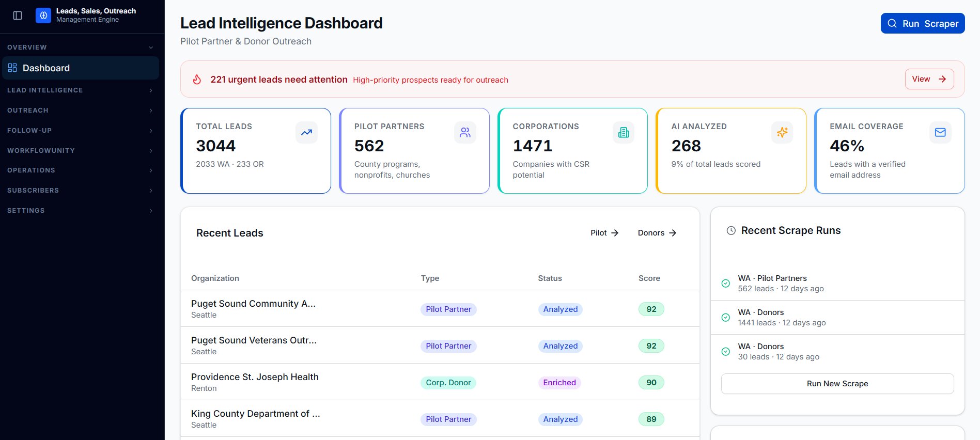Select Providence St. Joseph Health row
Viewport: 980px width, 440px height.
click(440, 382)
